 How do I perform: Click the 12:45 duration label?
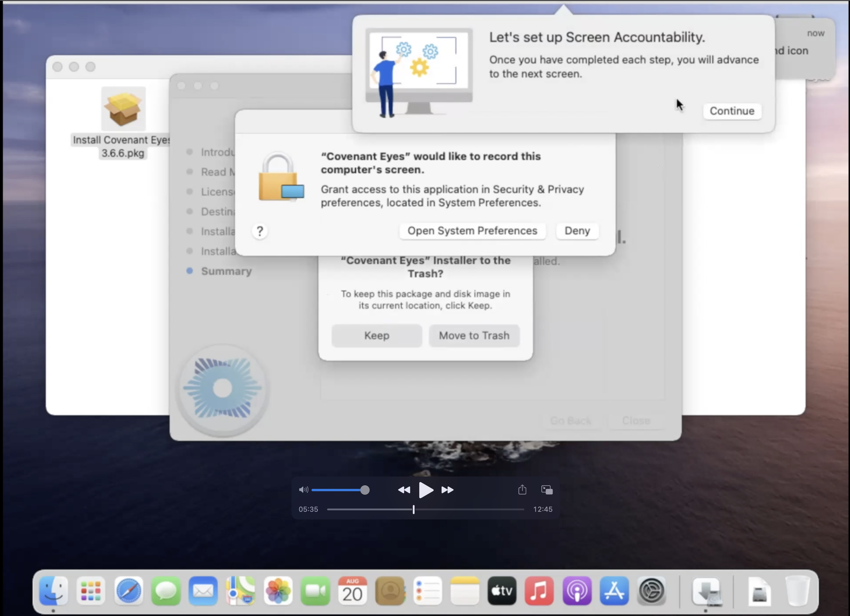(x=543, y=509)
